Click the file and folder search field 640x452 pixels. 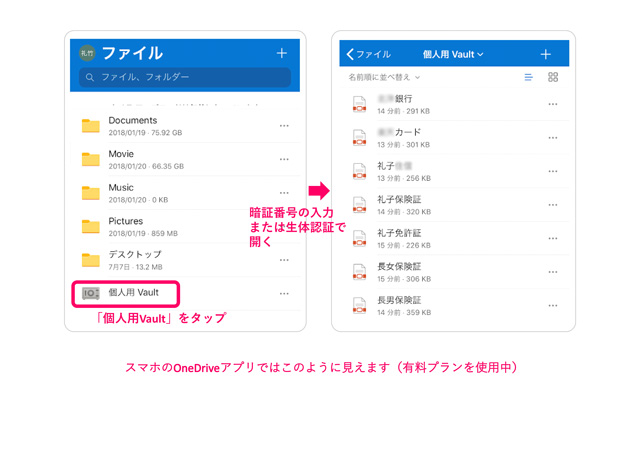point(185,77)
